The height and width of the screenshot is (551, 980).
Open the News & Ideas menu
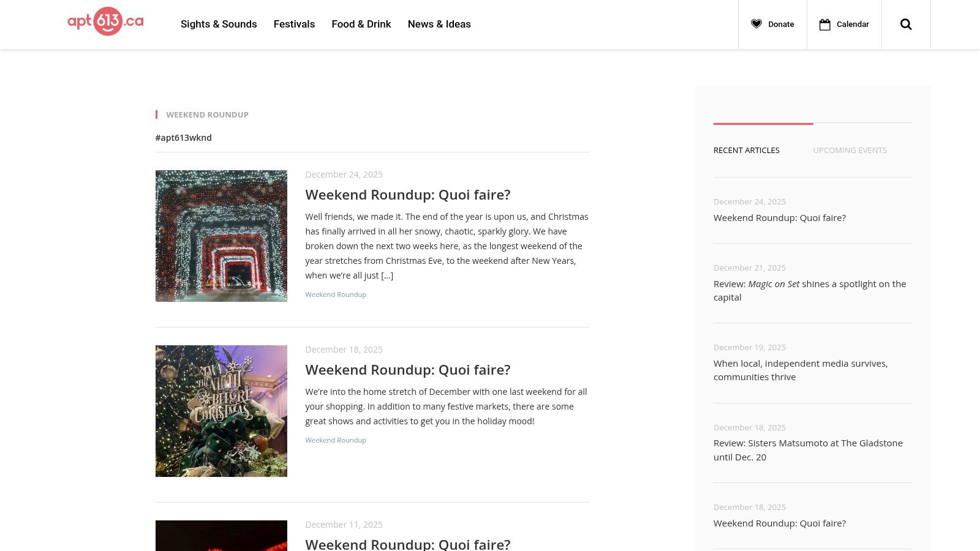point(439,24)
